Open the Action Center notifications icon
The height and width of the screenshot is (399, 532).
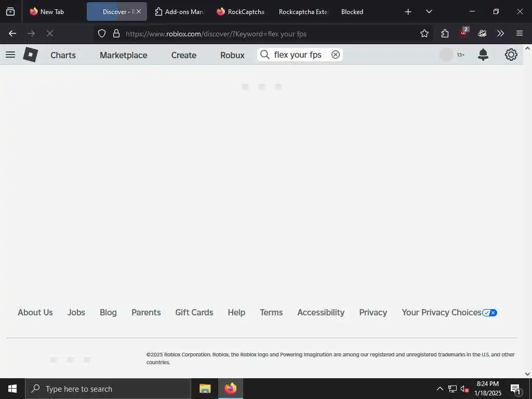[516, 389]
